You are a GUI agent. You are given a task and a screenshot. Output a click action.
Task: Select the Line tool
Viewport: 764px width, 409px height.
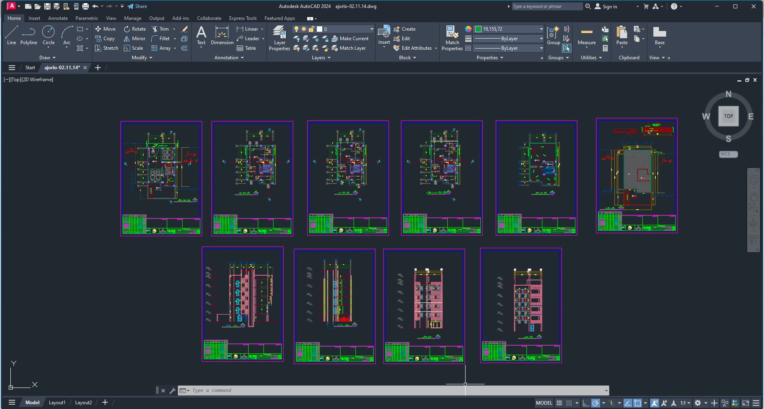tap(11, 36)
